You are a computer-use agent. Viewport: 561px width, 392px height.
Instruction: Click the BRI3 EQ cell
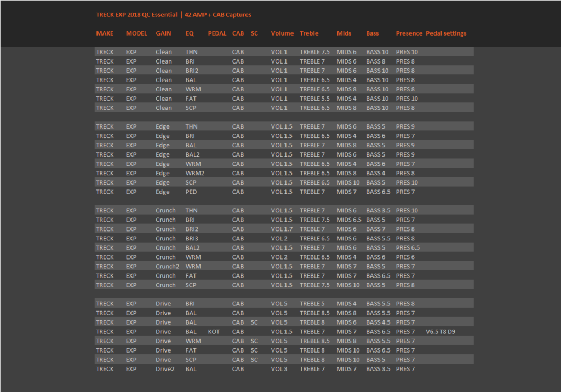click(x=191, y=239)
